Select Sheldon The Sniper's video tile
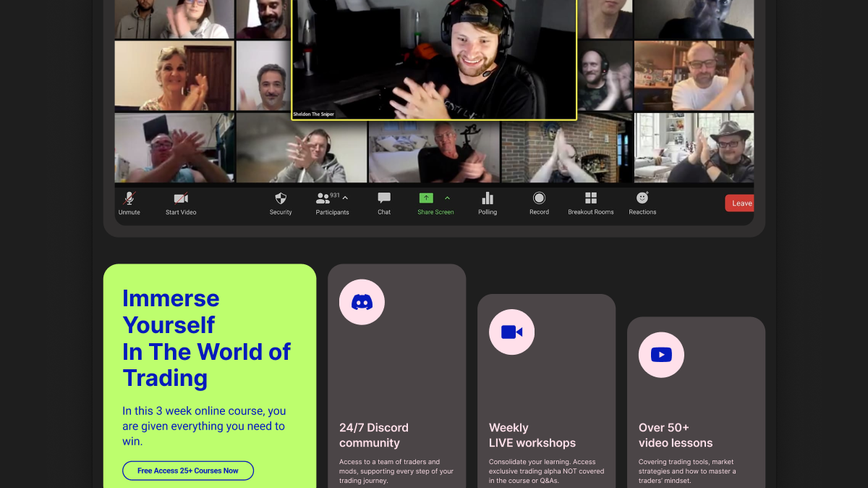Viewport: 868px width, 488px height. tap(434, 58)
